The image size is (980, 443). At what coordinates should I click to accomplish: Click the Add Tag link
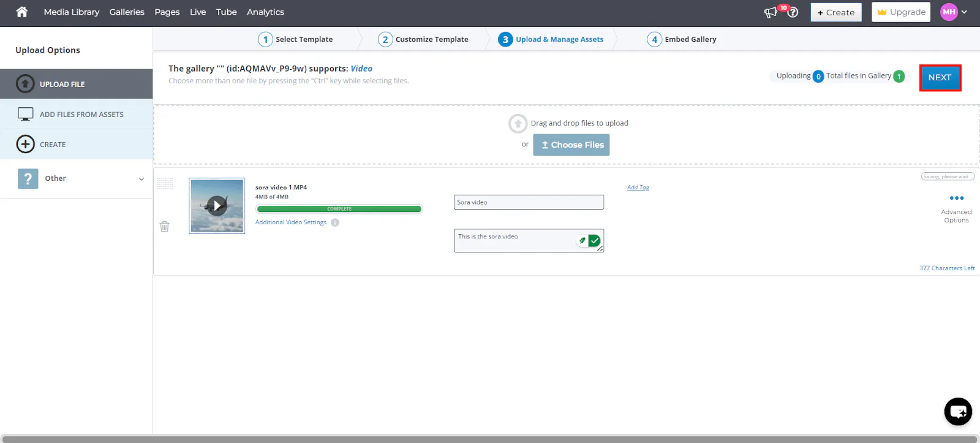tap(638, 187)
